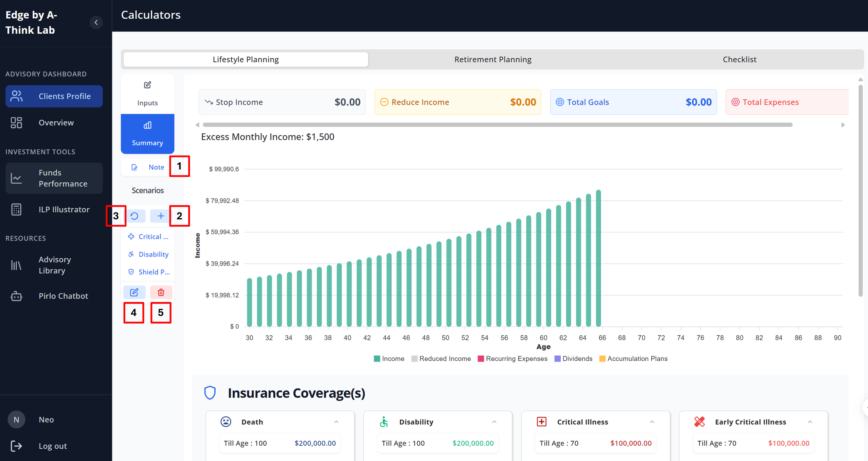Click the blue edit scenario pencil icon
The width and height of the screenshot is (868, 461).
tap(134, 292)
